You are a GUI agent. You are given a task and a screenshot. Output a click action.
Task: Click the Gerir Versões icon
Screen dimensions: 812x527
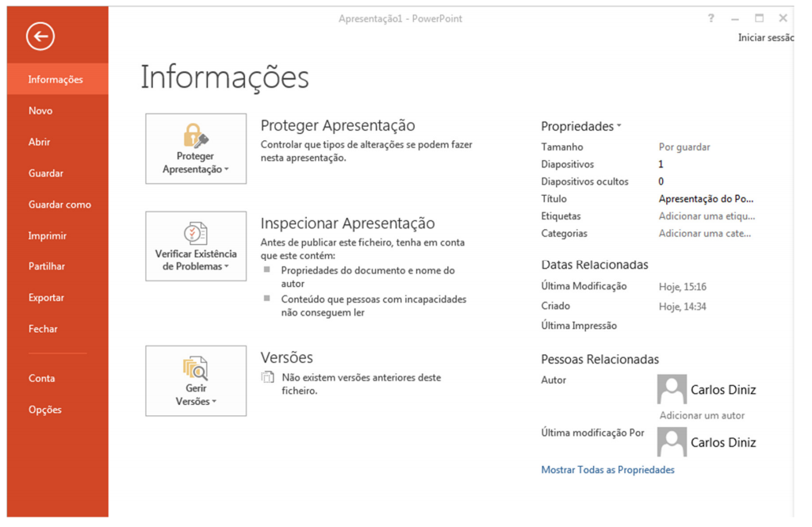195,369
